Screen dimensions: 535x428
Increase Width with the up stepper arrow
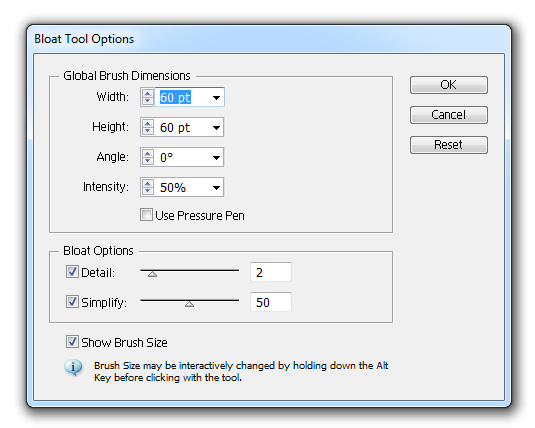click(x=147, y=93)
